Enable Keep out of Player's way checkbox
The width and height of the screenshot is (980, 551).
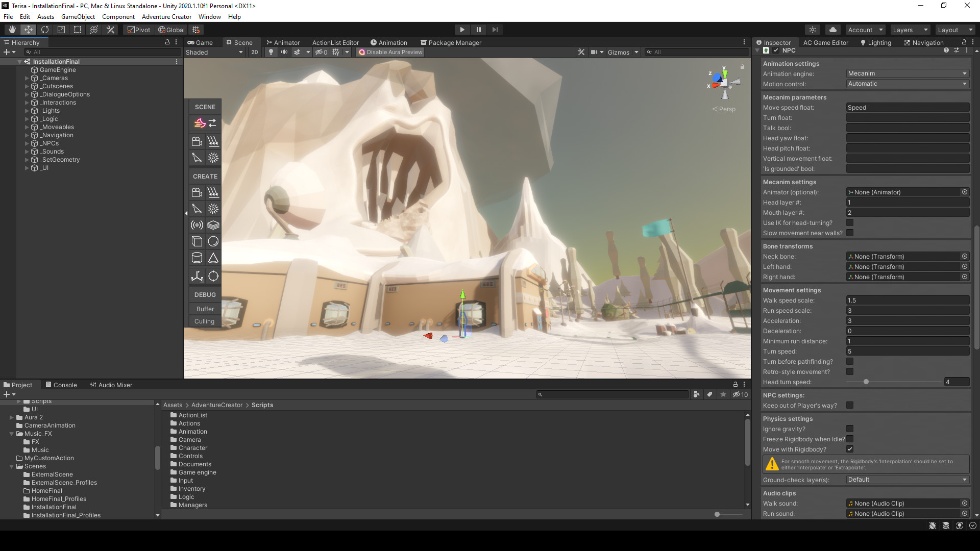pyautogui.click(x=850, y=406)
